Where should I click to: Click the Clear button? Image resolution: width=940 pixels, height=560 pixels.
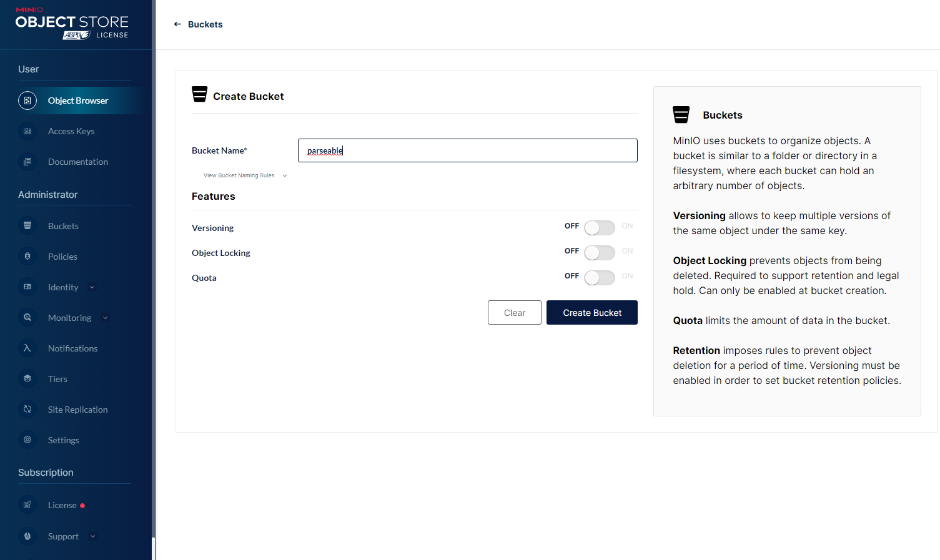click(x=514, y=313)
